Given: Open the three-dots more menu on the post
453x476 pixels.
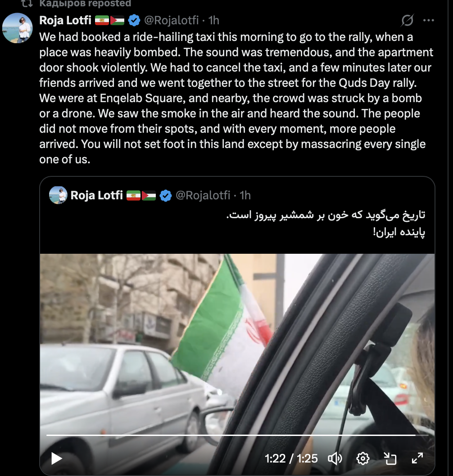Looking at the screenshot, I should [x=428, y=20].
